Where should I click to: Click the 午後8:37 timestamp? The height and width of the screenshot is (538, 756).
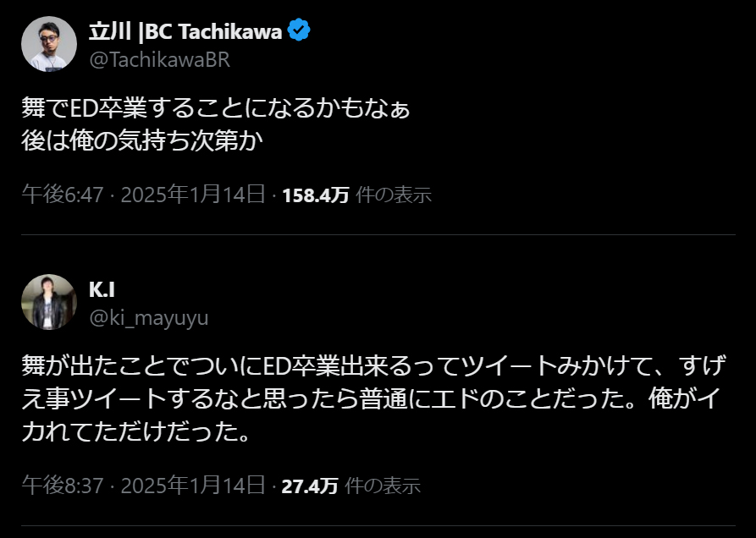coord(62,486)
